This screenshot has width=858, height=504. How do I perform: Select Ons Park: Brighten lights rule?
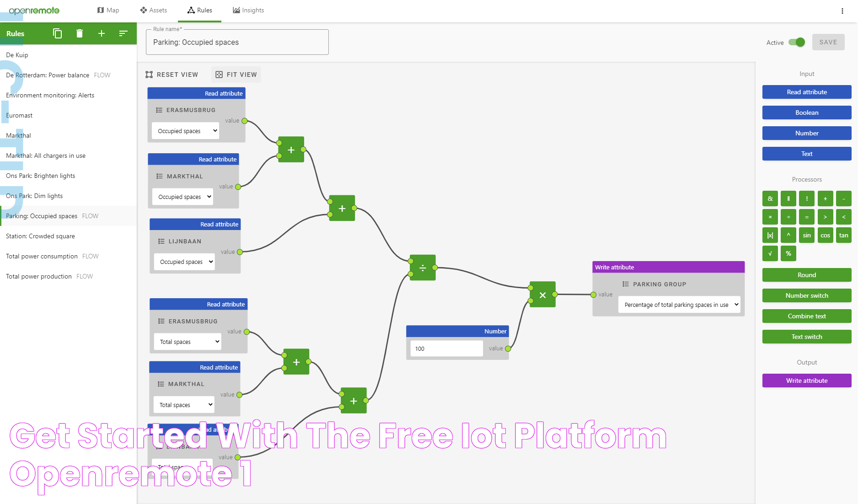[68, 176]
